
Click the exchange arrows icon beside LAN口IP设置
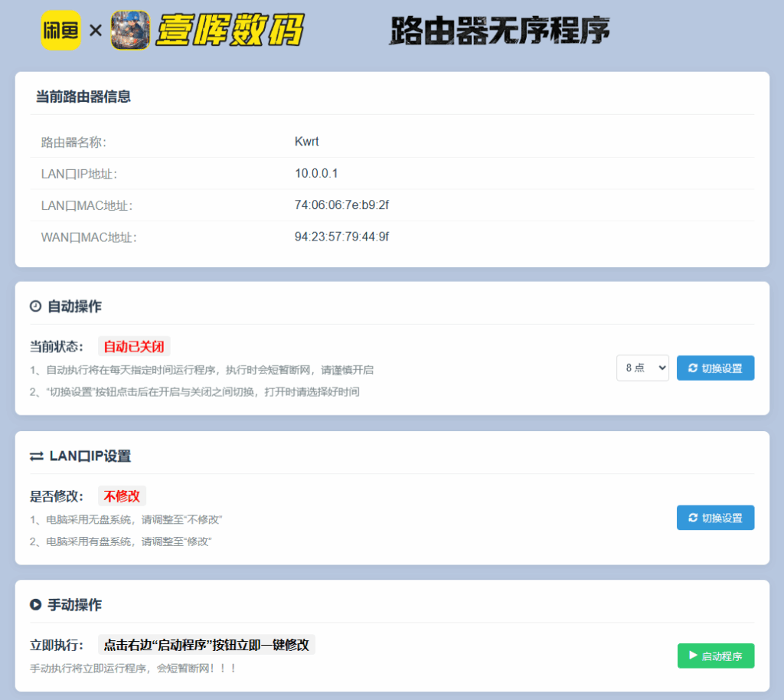coord(37,456)
